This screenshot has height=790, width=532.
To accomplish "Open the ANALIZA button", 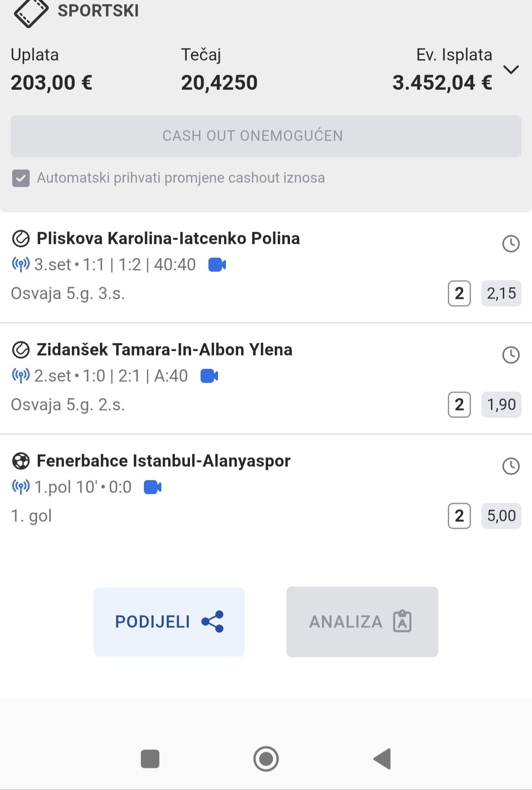I will [x=362, y=622].
